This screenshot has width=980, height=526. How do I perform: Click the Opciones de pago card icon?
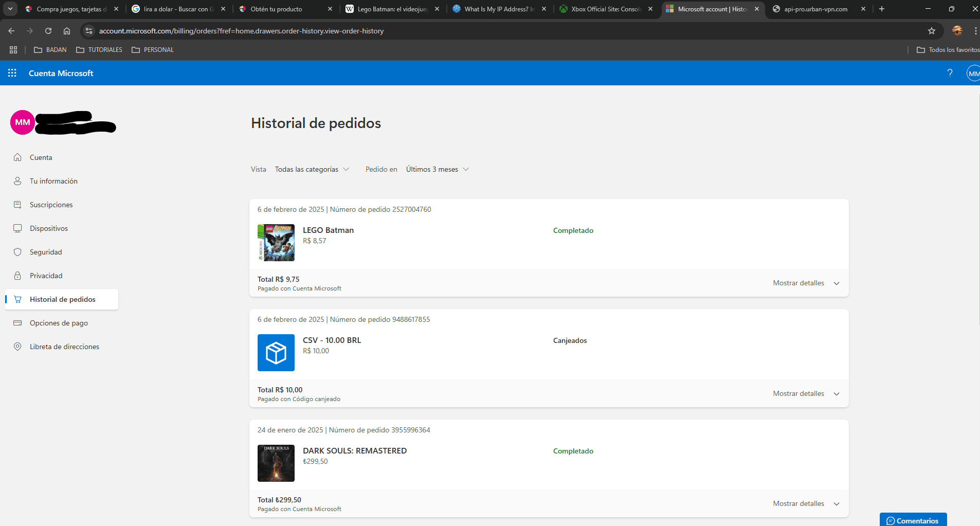tap(17, 323)
